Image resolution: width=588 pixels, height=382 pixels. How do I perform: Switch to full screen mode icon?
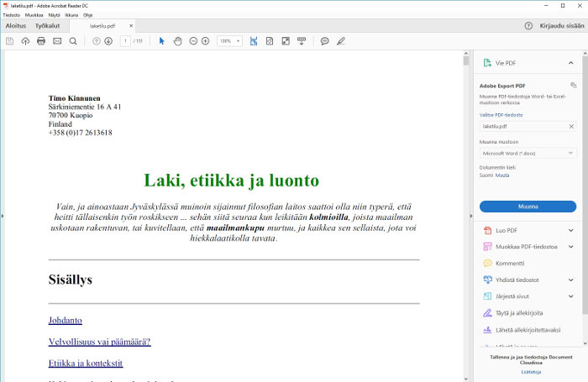(x=286, y=41)
